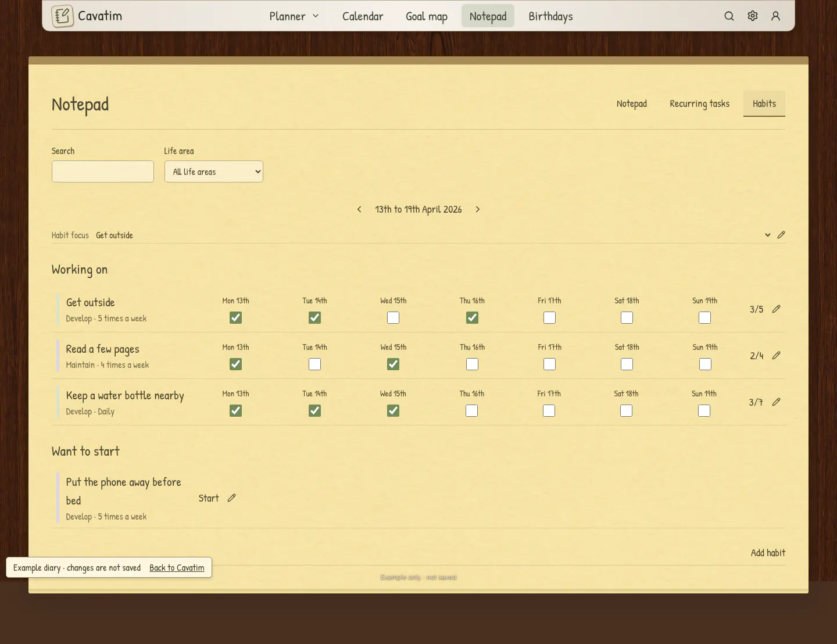837x644 pixels.
Task: Edit the Habit focus with pencil icon
Action: pos(781,235)
